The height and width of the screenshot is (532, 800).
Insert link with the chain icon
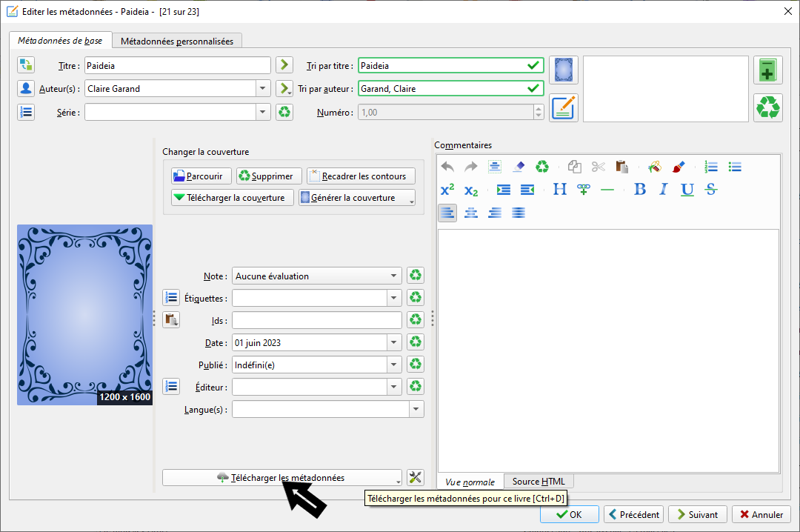pyautogui.click(x=584, y=190)
